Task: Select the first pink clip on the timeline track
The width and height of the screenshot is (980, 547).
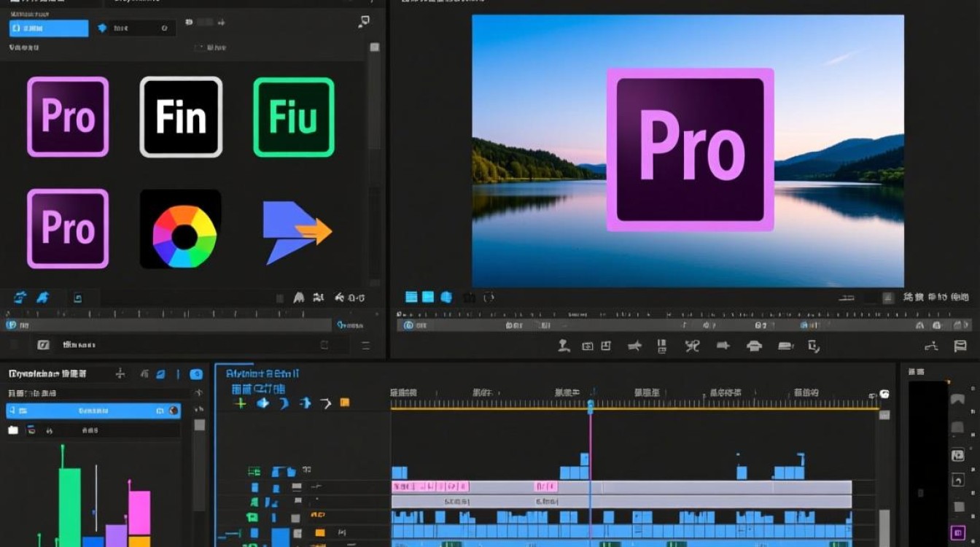Action: 430,486
